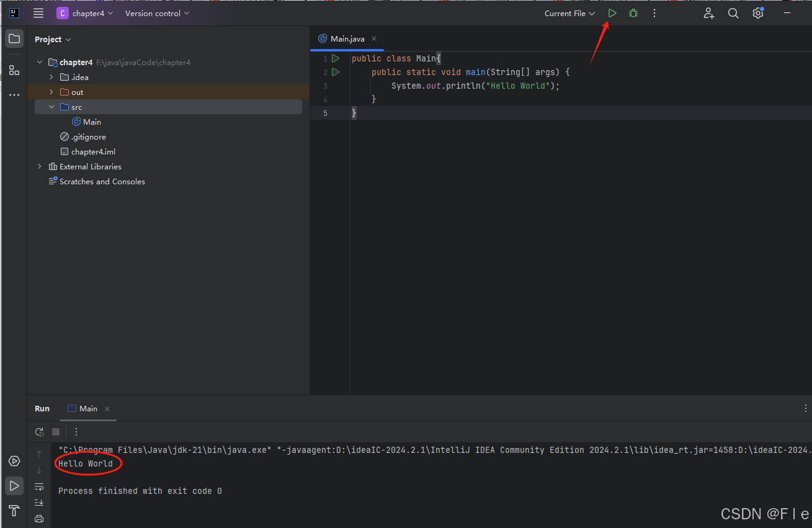The height and width of the screenshot is (528, 812).
Task: Open the Project view mode dropdown
Action: click(53, 39)
